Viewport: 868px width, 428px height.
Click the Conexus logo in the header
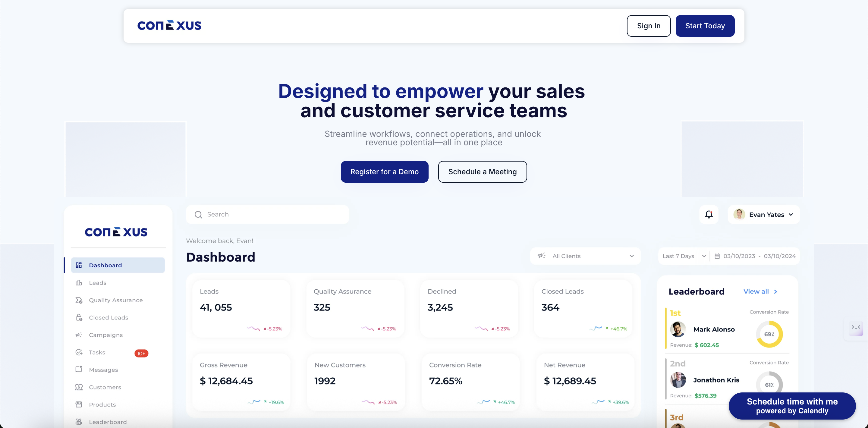pyautogui.click(x=169, y=26)
